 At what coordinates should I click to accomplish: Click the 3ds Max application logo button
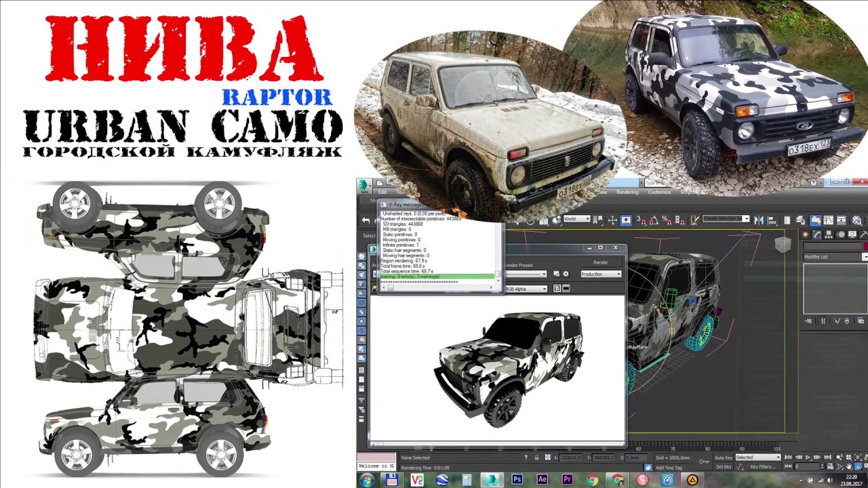pyautogui.click(x=365, y=186)
